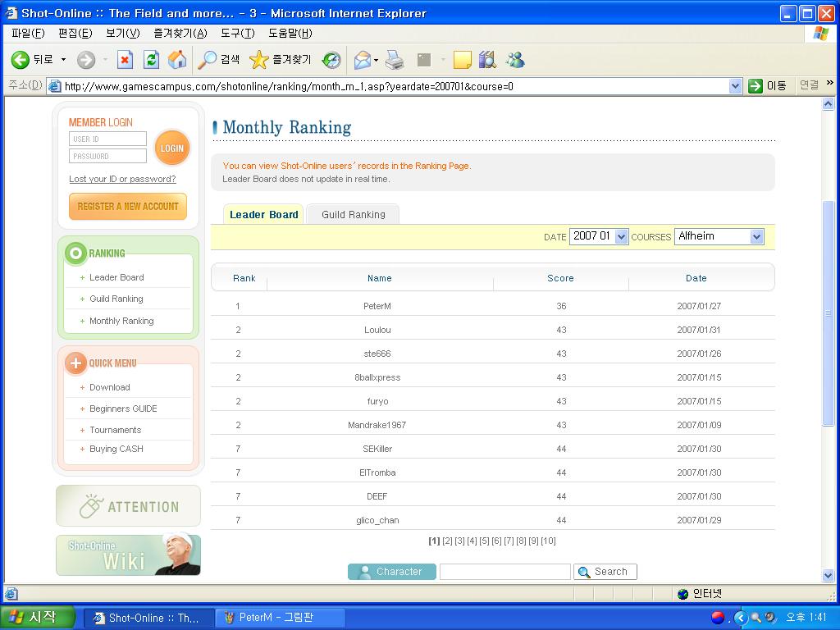Go to results page [2]
The height and width of the screenshot is (630, 840).
click(447, 541)
